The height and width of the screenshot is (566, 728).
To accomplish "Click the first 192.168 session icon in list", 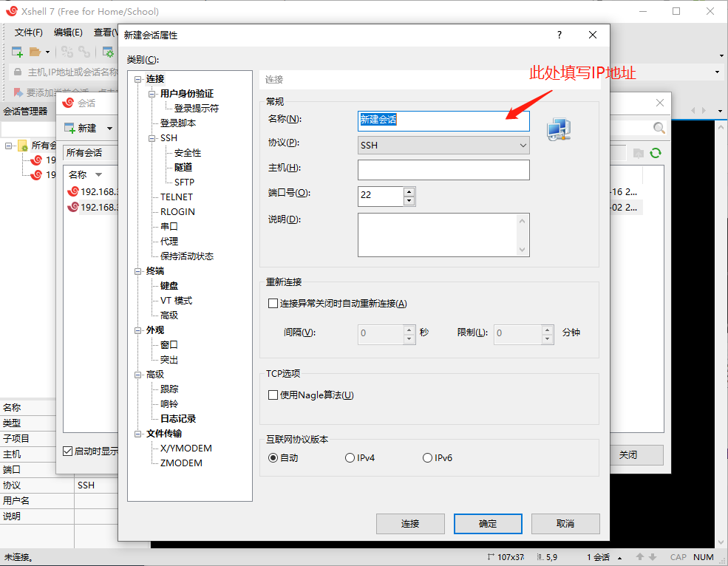I will (73, 191).
